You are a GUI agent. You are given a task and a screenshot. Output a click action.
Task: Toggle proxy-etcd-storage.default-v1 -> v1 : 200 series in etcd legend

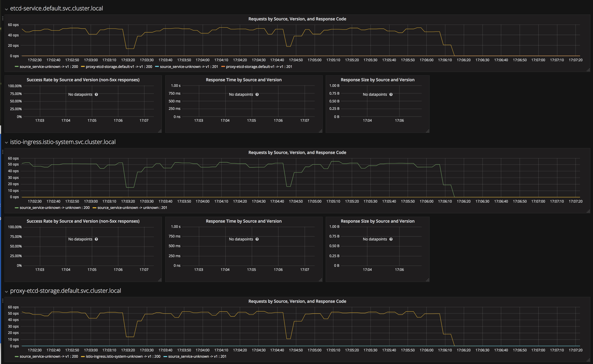[x=119, y=67]
